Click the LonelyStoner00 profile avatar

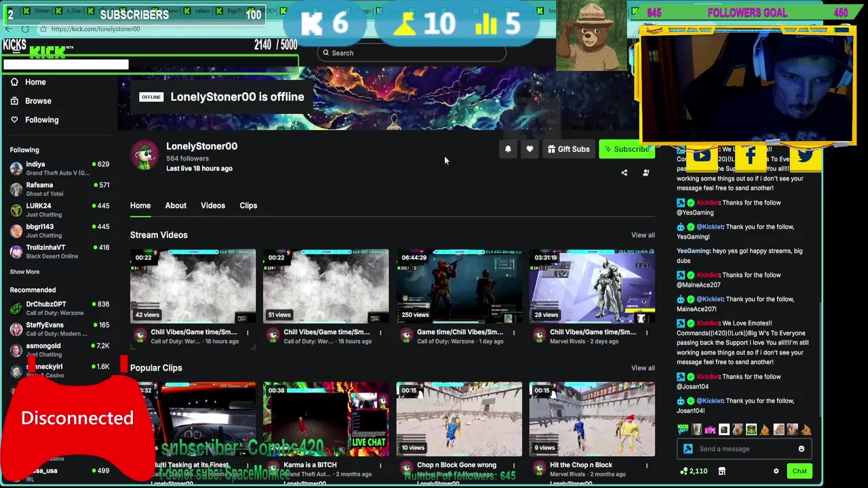pos(144,155)
